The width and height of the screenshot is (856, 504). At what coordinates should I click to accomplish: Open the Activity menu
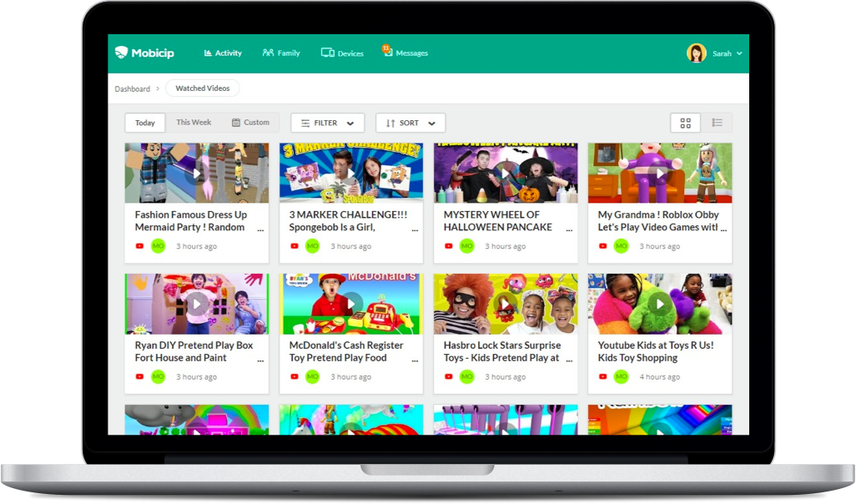coord(223,53)
